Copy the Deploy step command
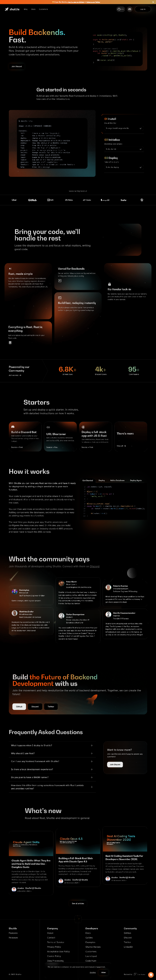 click(x=140, y=167)
